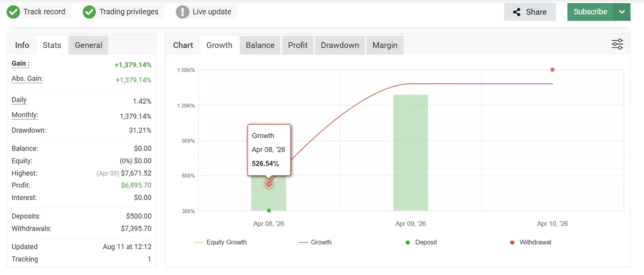
Task: Click the Monthly value 1,379.14%
Action: (136, 117)
